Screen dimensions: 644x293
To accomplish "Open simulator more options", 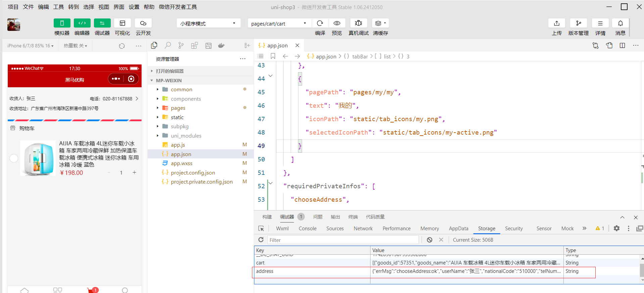I will [x=139, y=46].
